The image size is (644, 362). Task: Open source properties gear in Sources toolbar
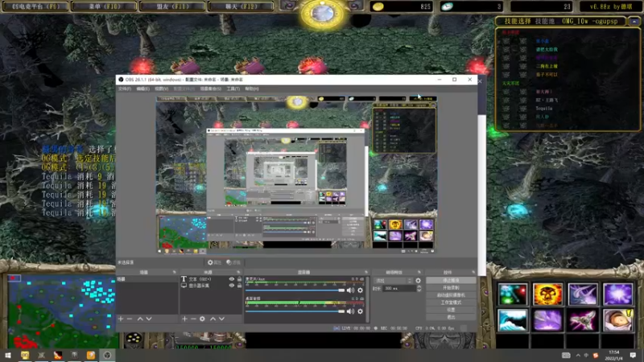click(x=202, y=319)
